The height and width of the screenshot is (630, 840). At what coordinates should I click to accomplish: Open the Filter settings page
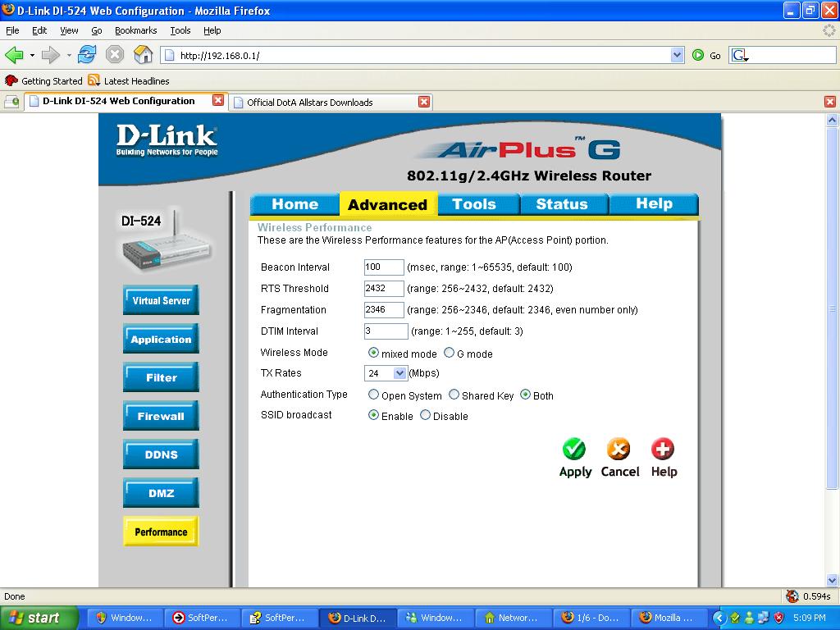point(161,377)
